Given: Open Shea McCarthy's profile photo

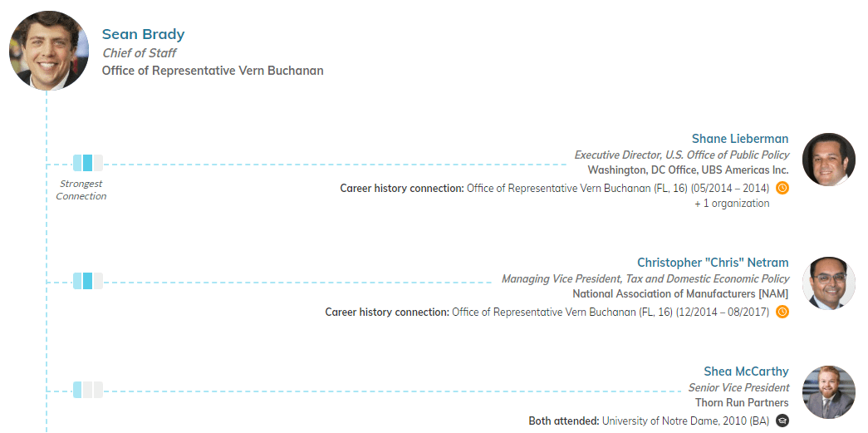Looking at the screenshot, I should [x=828, y=391].
